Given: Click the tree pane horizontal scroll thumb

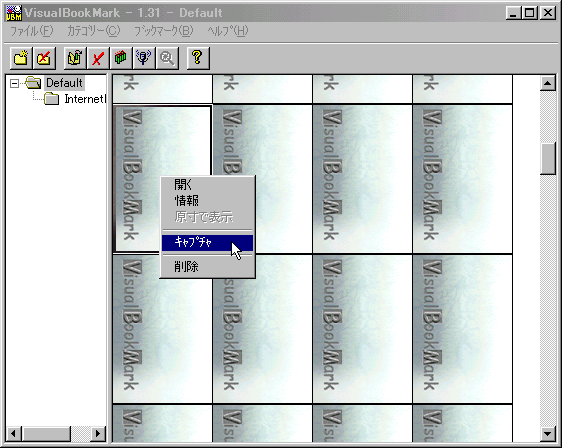Looking at the screenshot, I should coord(47,434).
